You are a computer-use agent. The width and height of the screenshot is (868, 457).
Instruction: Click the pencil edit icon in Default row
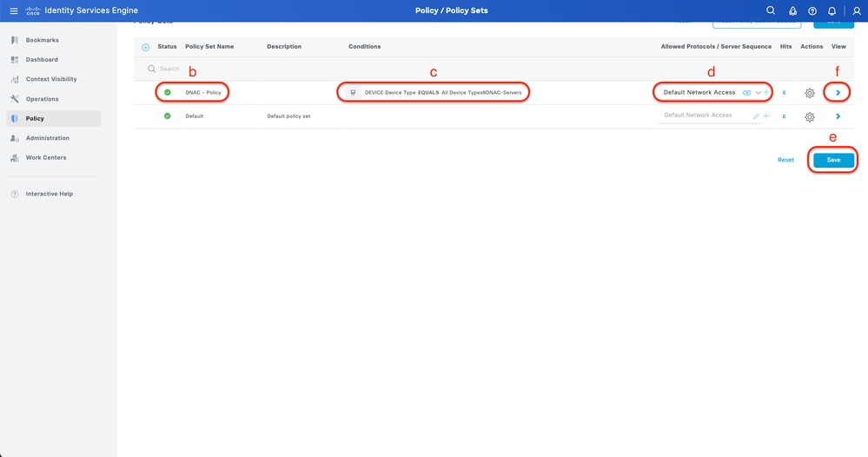pyautogui.click(x=756, y=116)
